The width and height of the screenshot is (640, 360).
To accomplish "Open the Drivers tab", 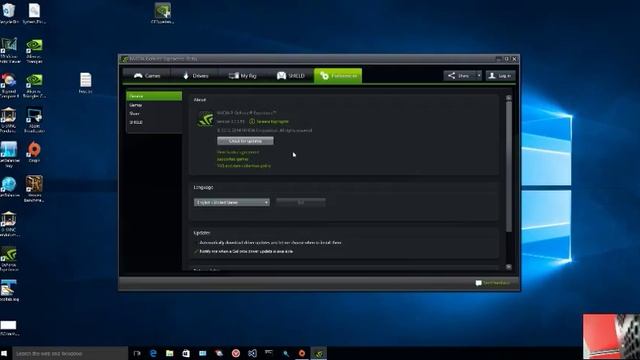I will coord(195,76).
